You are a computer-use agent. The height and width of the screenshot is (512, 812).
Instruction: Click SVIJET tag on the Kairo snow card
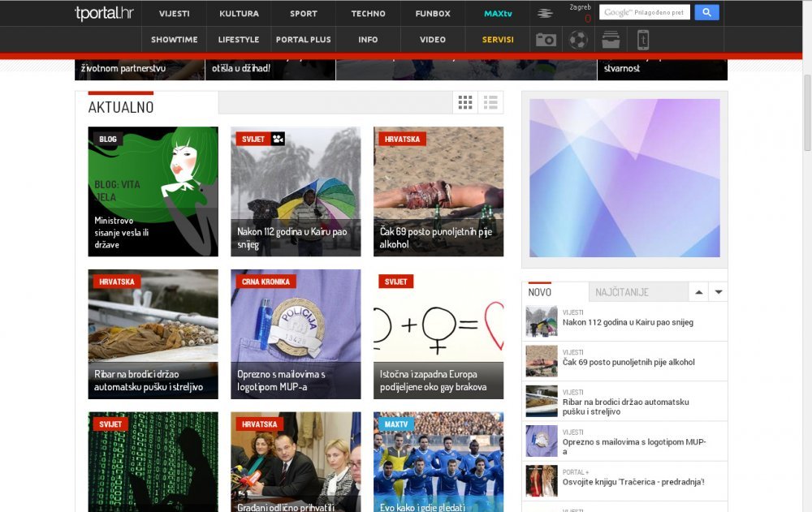[x=253, y=139]
